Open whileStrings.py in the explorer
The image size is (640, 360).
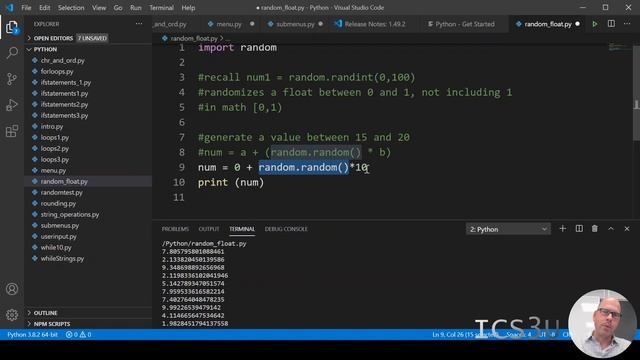(x=62, y=259)
